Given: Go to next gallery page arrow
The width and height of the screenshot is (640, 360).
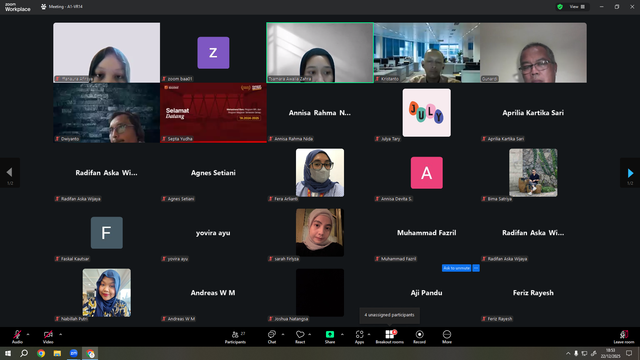Looking at the screenshot, I should pos(630,173).
